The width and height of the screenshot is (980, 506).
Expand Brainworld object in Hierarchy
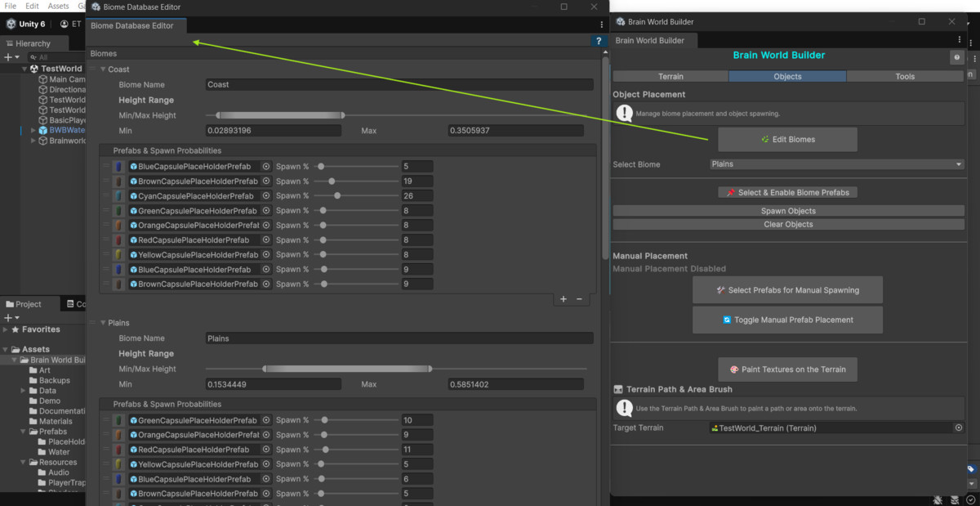pos(33,141)
